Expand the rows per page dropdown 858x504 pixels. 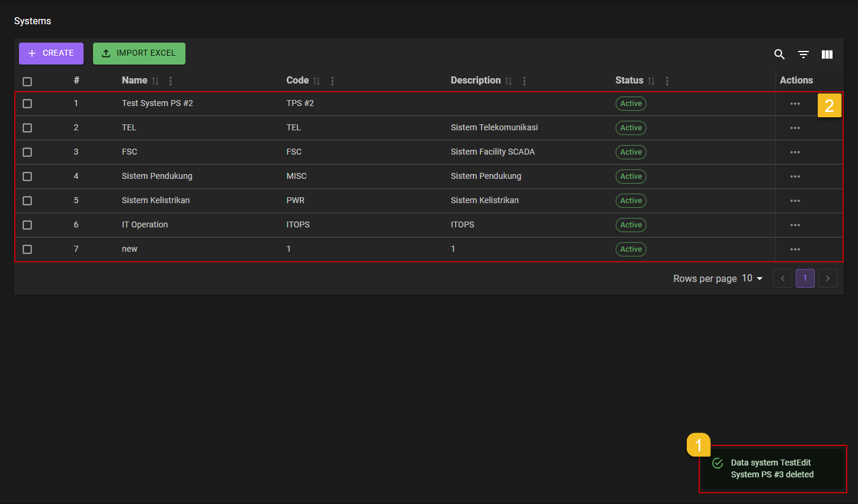point(753,278)
